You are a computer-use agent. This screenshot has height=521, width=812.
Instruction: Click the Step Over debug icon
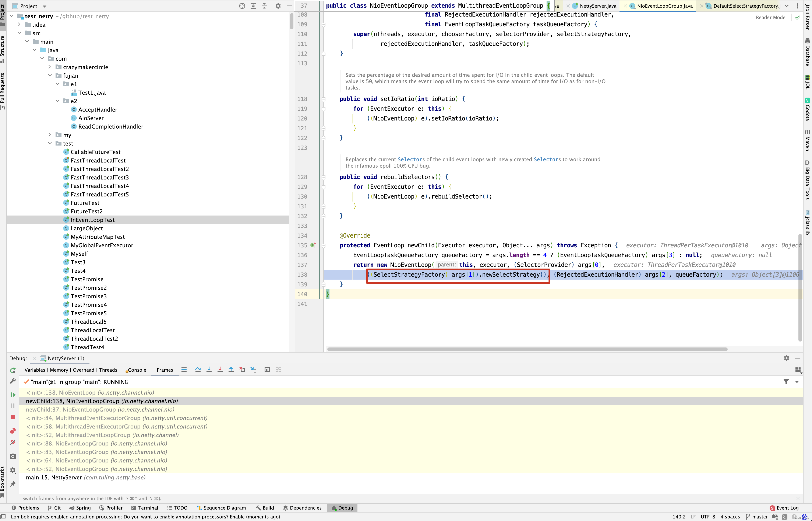coord(198,370)
